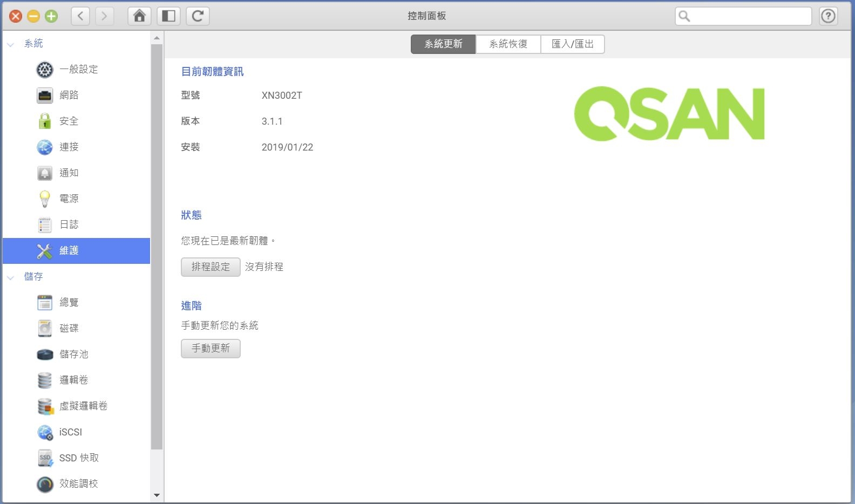Viewport: 855px width, 504px height.
Task: Click the 目前韌體資訊 heading
Action: [x=212, y=72]
